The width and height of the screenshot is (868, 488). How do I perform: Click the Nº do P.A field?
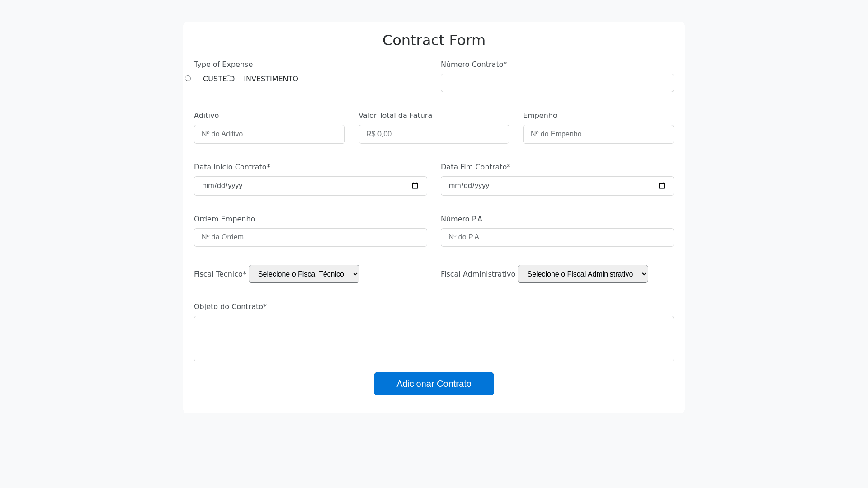click(x=557, y=237)
